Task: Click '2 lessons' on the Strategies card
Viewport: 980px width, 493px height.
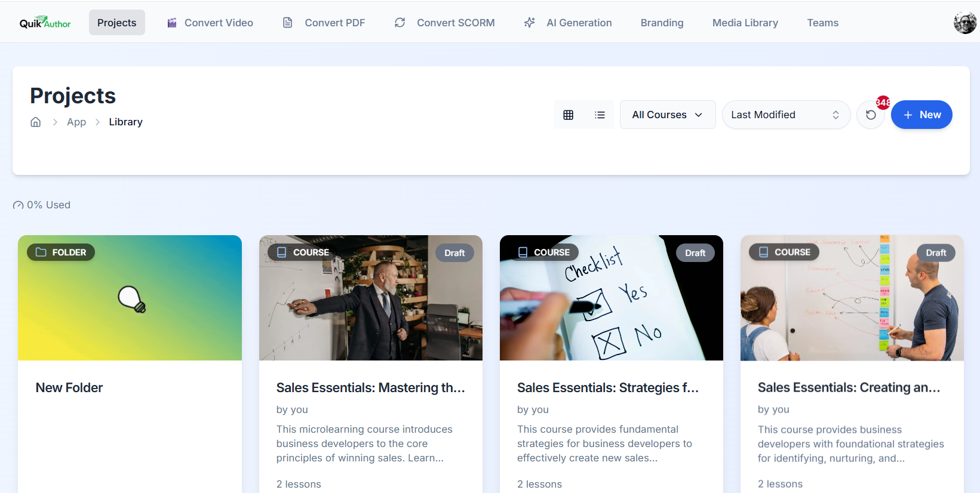Action: (539, 484)
